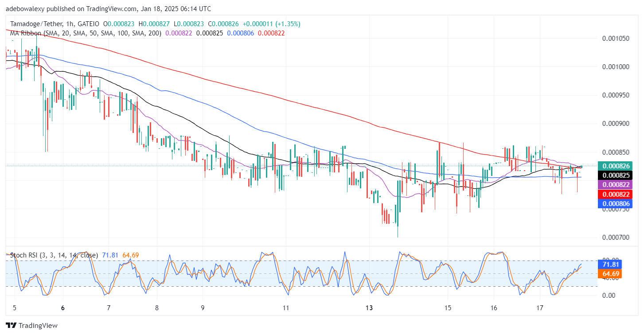This screenshot has height=335, width=644.
Task: Click the SMA 50 value 0.000825 in legend
Action: click(210, 33)
